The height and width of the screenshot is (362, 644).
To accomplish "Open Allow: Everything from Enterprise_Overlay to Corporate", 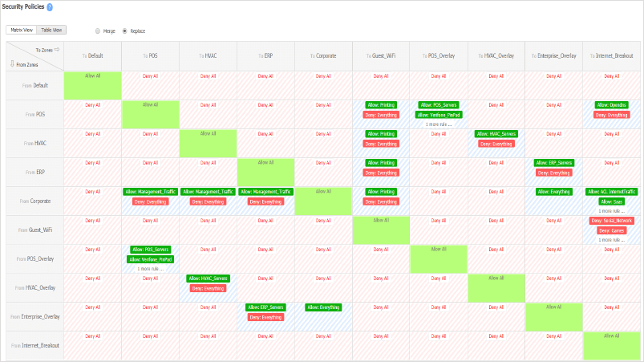I will click(323, 307).
